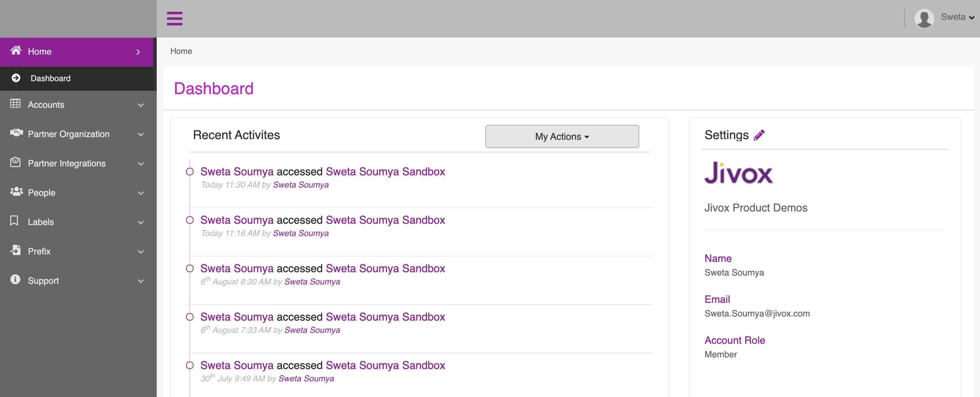Expand the Accounts section chevron

click(141, 105)
